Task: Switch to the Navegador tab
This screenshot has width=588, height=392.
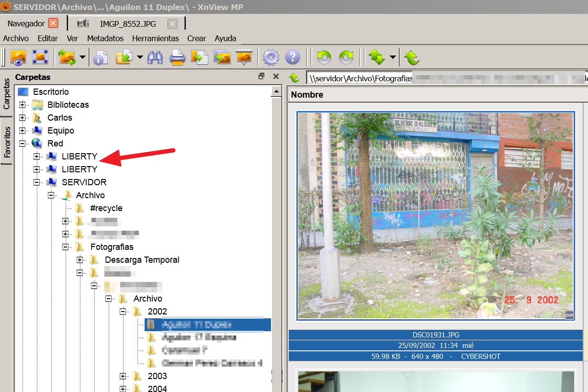Action: click(x=26, y=23)
